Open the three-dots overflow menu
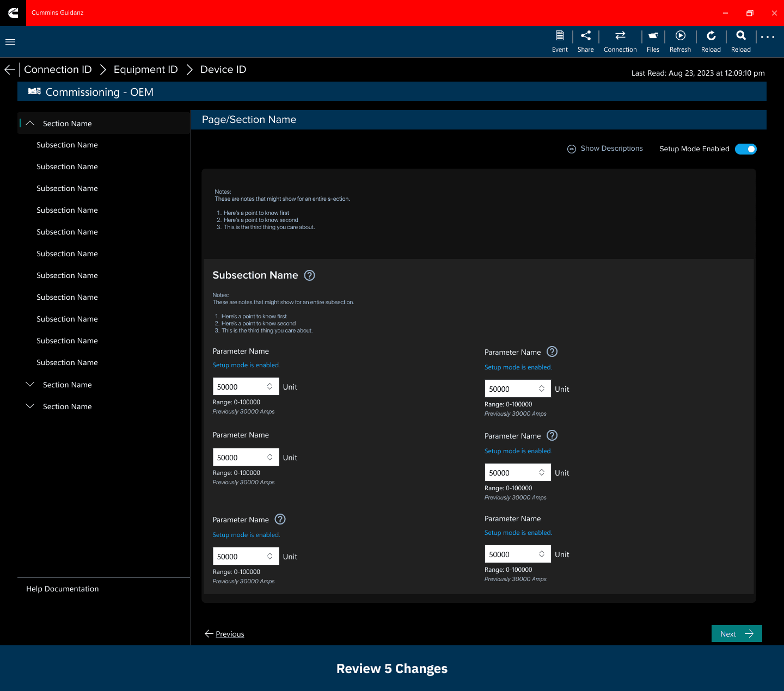The width and height of the screenshot is (784, 691). [768, 37]
